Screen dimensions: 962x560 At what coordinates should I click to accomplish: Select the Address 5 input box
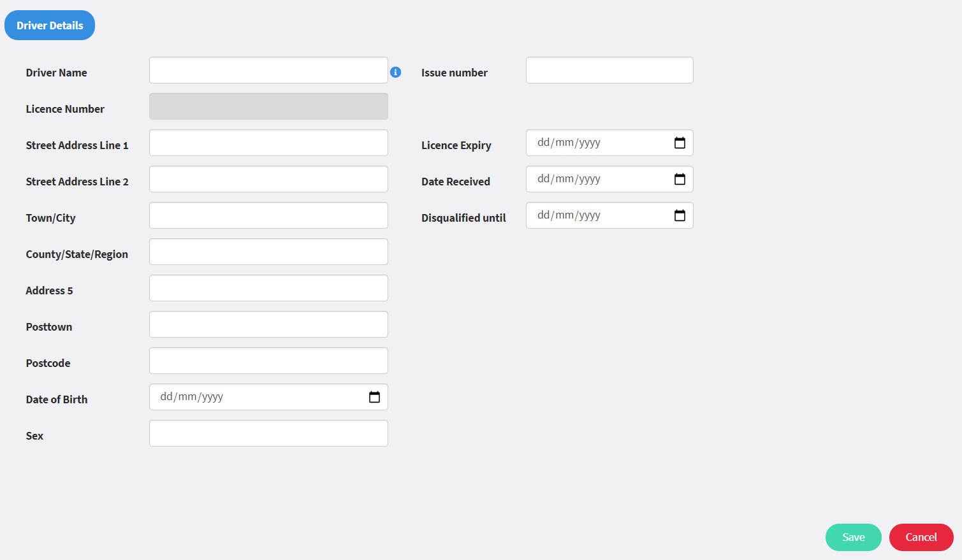tap(268, 288)
